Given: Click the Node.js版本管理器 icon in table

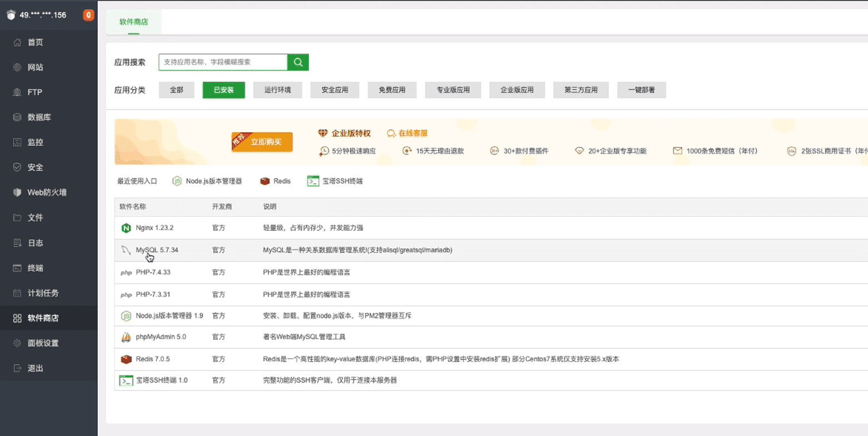Looking at the screenshot, I should [126, 316].
